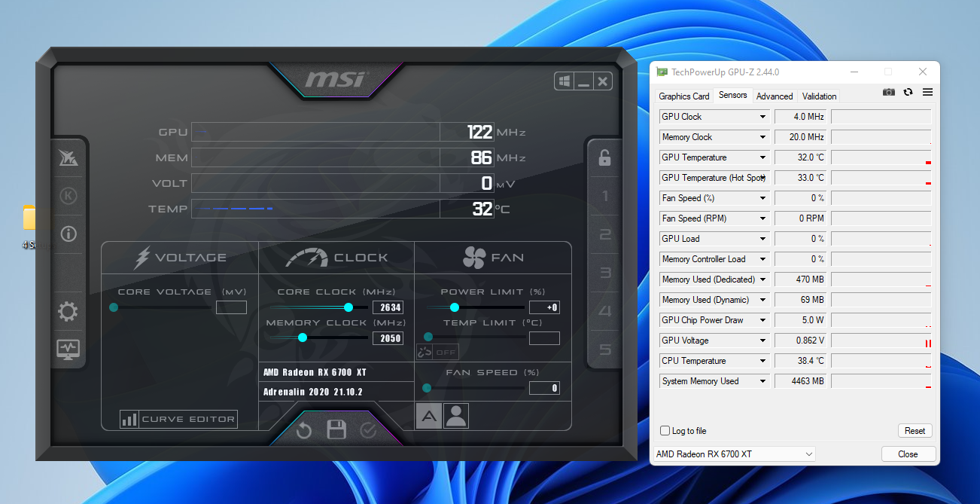Expand the Fan Speed (%) dropdown

click(762, 198)
